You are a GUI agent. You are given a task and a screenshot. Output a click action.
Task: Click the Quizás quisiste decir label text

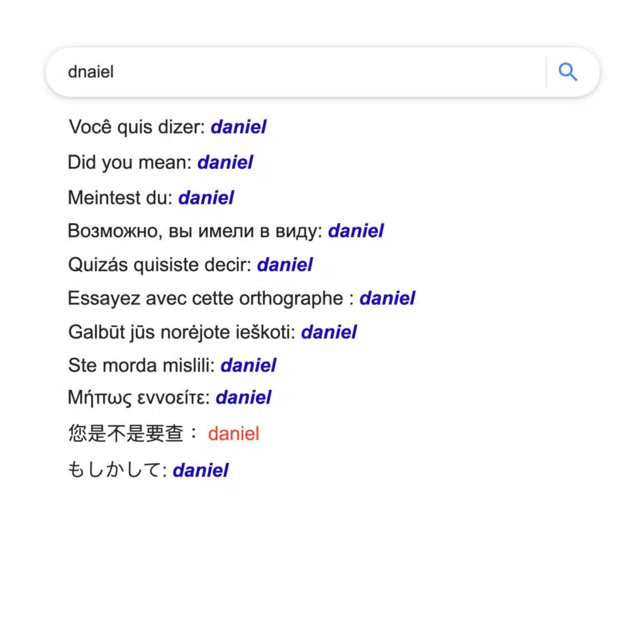pos(159,265)
